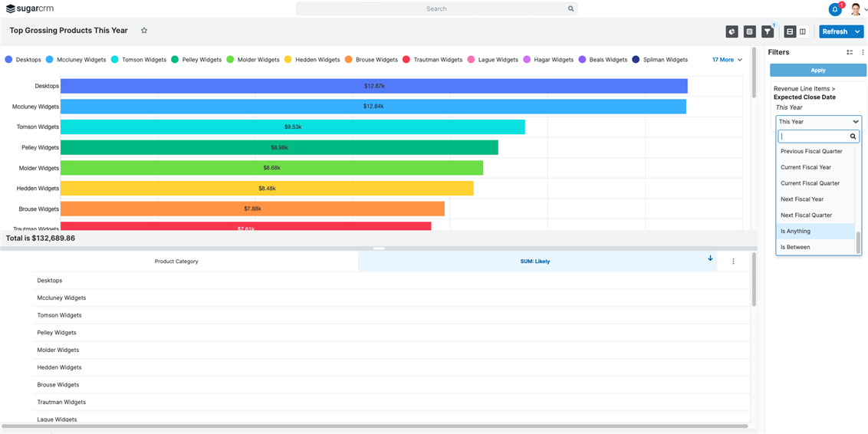Image resolution: width=868 pixels, height=434 pixels.
Task: Open the Filters panel kebab menu
Action: pos(863,52)
